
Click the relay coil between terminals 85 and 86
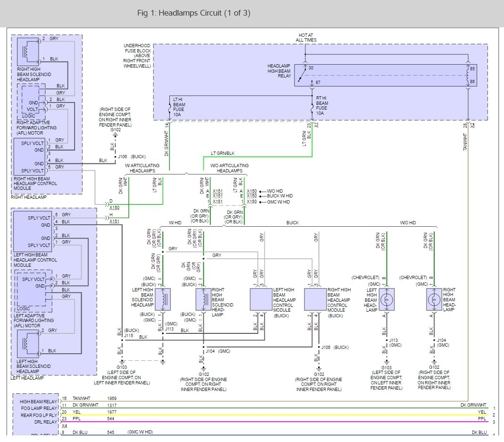(x=468, y=75)
